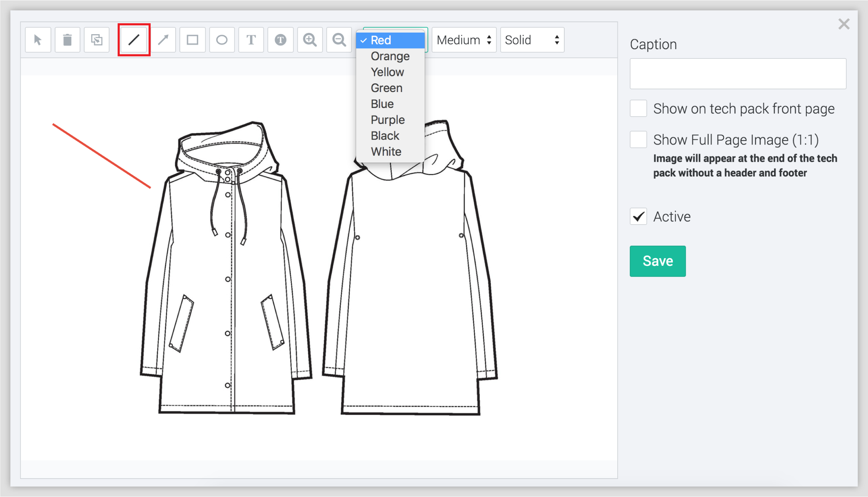Click the zoom out magnifier
The height and width of the screenshot is (497, 868).
point(339,40)
